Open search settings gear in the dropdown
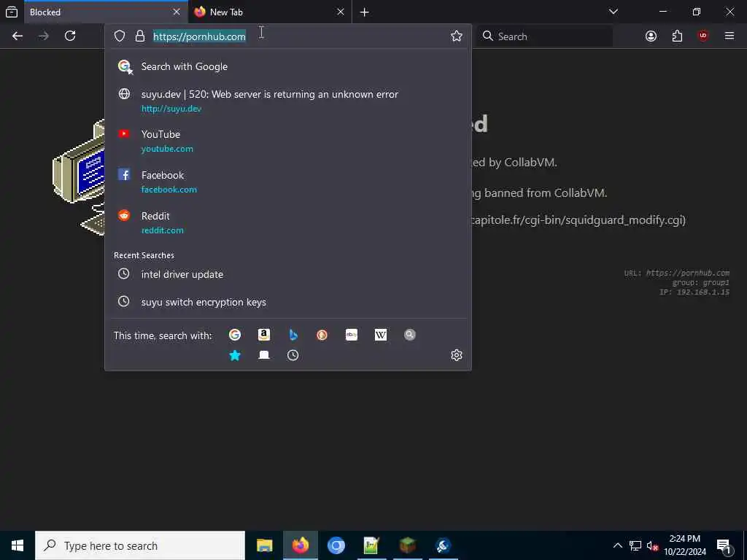 point(457,355)
